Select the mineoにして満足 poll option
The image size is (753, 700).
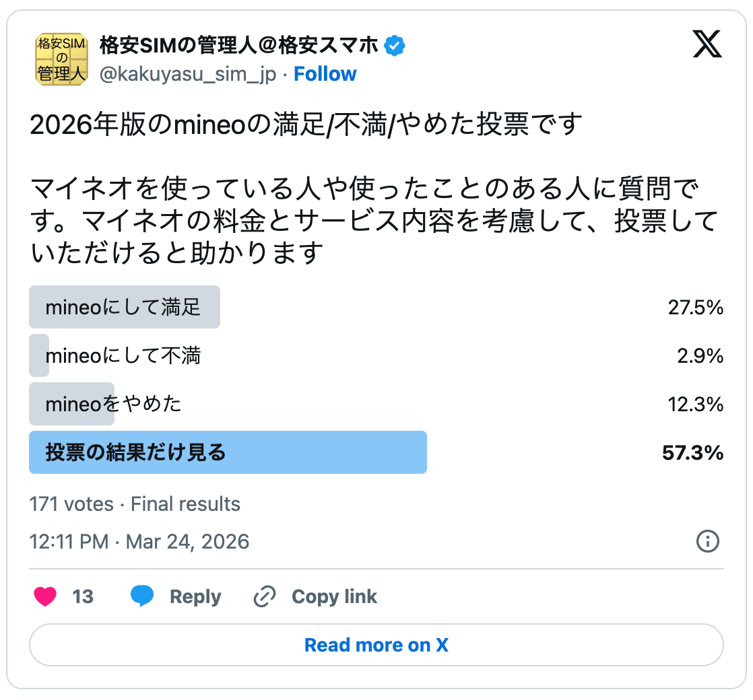[125, 307]
